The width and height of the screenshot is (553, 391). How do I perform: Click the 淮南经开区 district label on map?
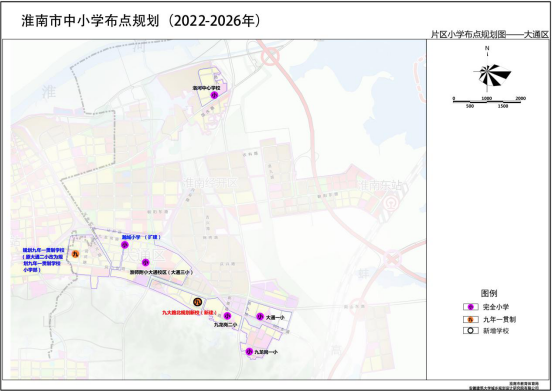(210, 183)
